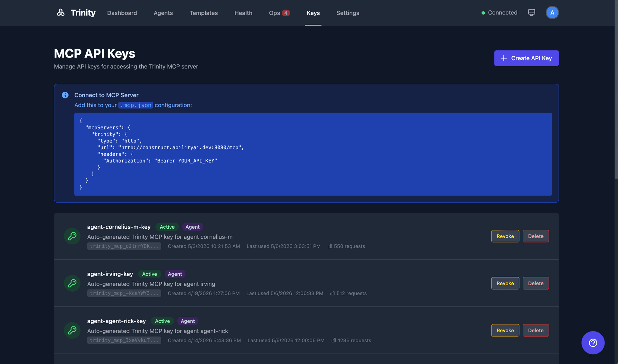Screen dimensions: 618x364
Task: Click key prefix trinity_mcp_oJlnrYDk...
Action: [x=124, y=246]
